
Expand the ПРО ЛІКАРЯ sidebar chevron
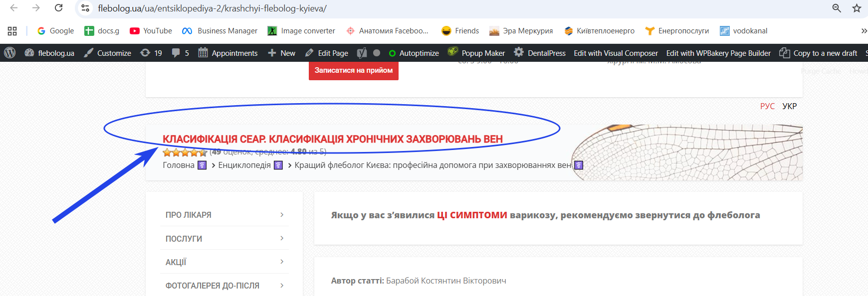click(282, 215)
